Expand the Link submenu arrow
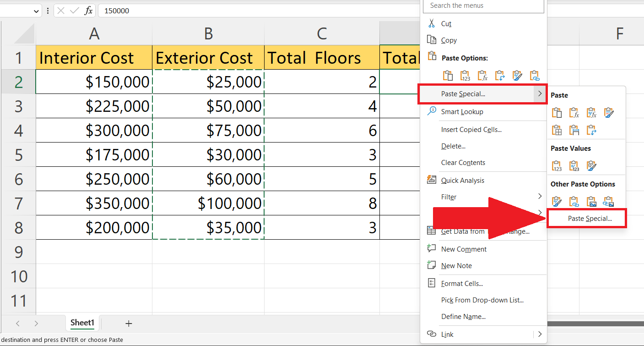The image size is (644, 346). [x=540, y=334]
